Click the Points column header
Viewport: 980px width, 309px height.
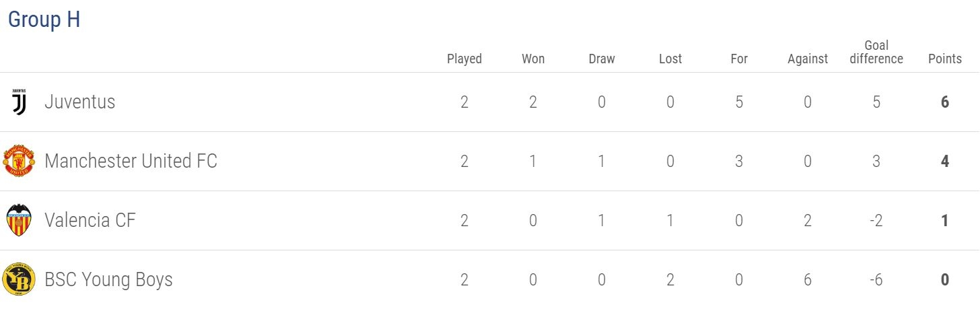945,59
